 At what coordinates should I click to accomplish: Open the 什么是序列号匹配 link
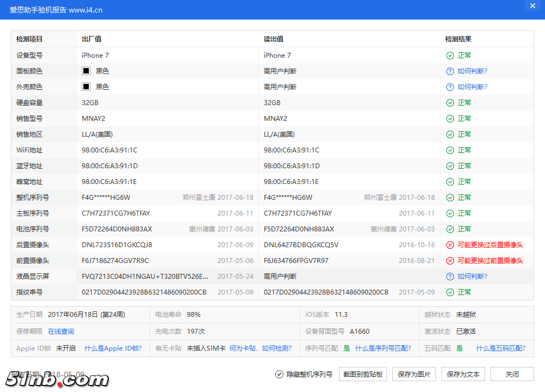coord(383,348)
